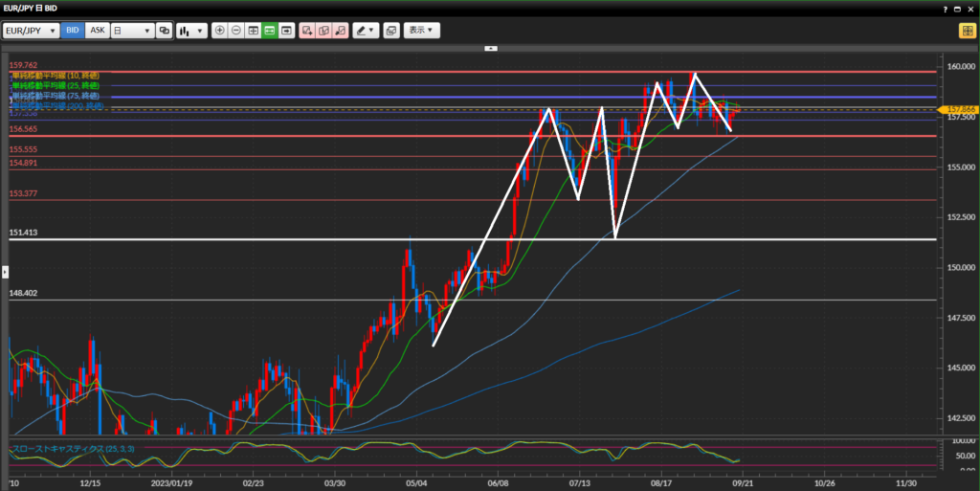Image resolution: width=980 pixels, height=491 pixels.
Task: Open the chart copy window icon
Action: (x=390, y=31)
